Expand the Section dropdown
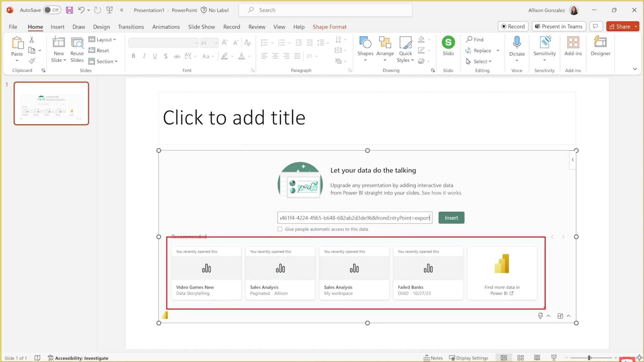This screenshot has width=644, height=362. coord(103,61)
